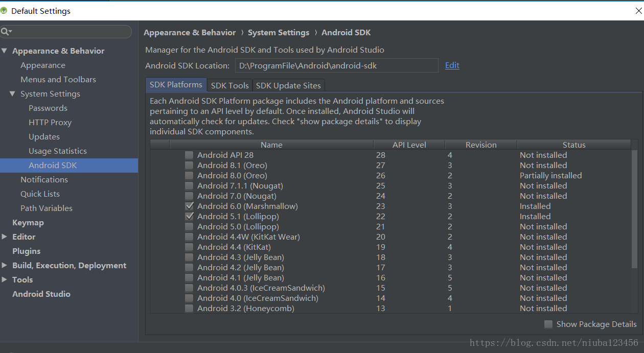
Task: Click the 'Partially installed' status cell
Action: click(x=551, y=175)
